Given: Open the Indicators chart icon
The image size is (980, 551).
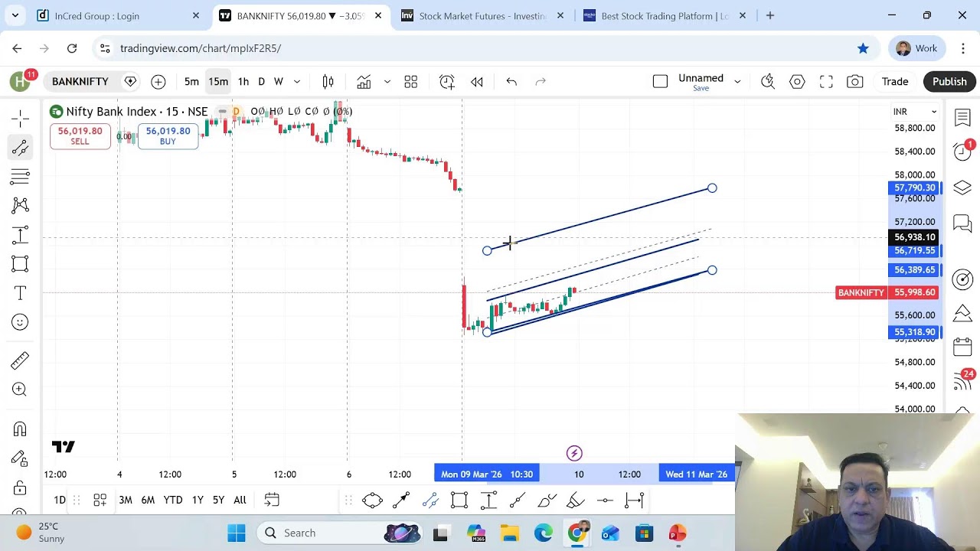Looking at the screenshot, I should pyautogui.click(x=364, y=82).
